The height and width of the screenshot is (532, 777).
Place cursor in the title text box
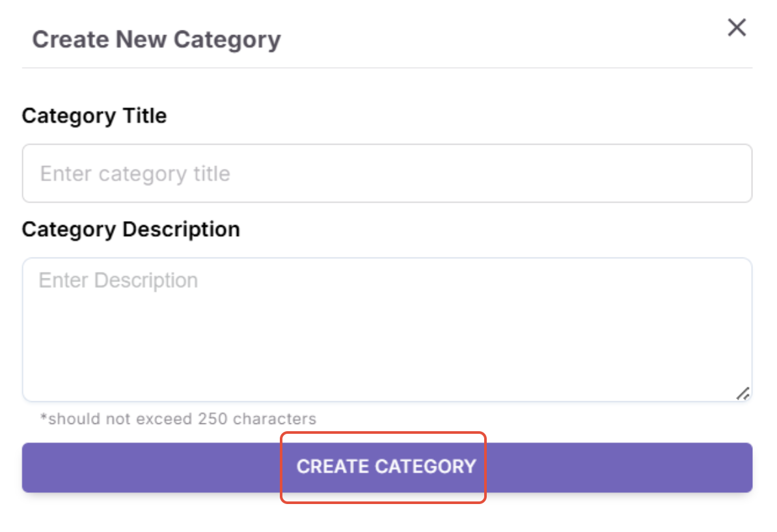387,174
